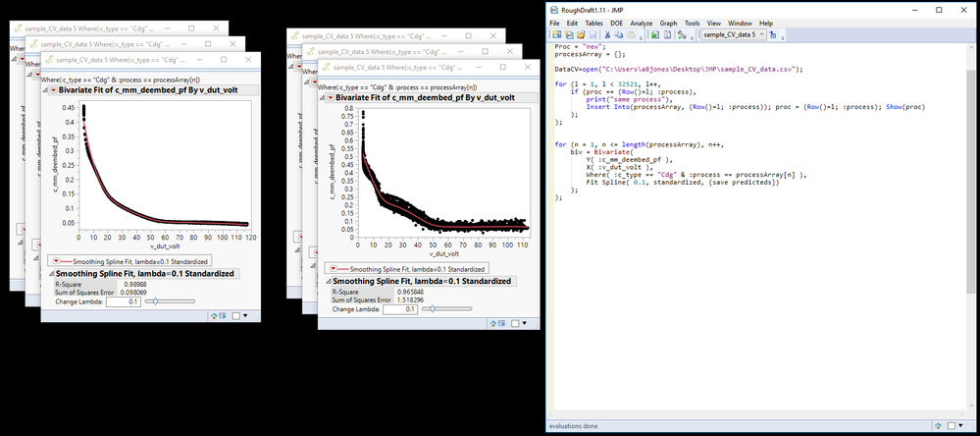Maximize the RoughDraft1.11 - JMP window
The width and height of the screenshot is (980, 436).
tap(939, 10)
